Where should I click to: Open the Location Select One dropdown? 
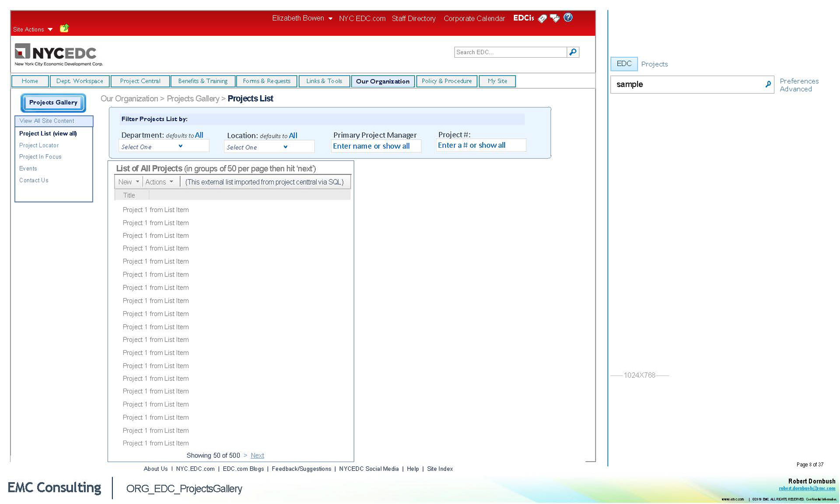pyautogui.click(x=285, y=147)
